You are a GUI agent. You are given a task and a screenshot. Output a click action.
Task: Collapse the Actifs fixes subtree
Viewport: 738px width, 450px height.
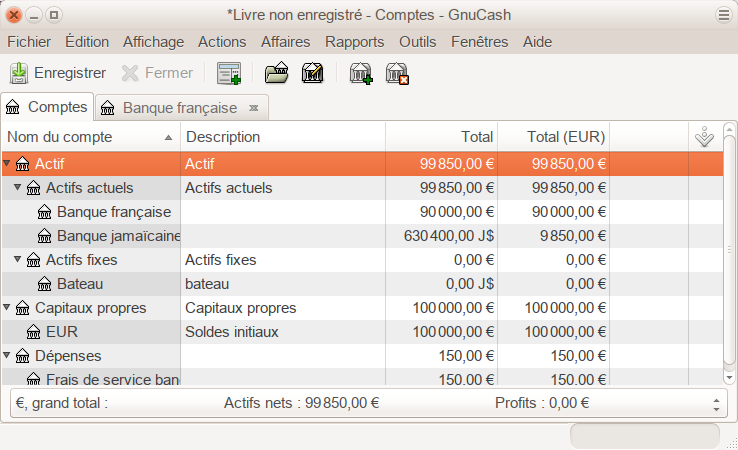pos(18,260)
